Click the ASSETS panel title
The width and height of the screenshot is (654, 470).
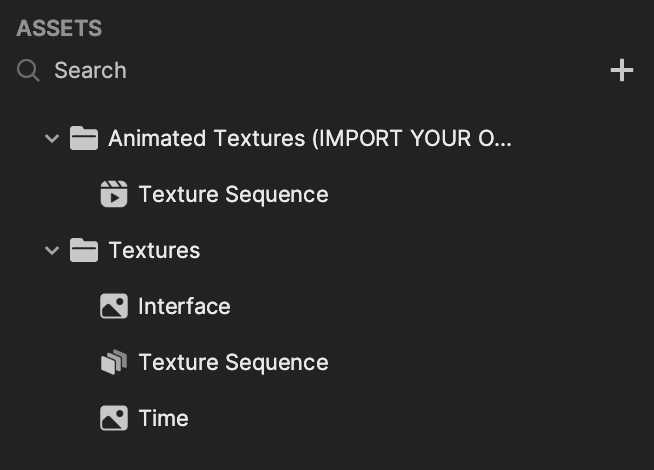point(59,28)
